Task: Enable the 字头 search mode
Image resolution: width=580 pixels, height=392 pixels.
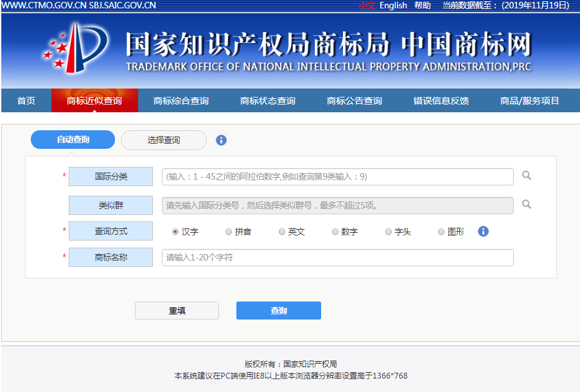Action: coord(387,232)
